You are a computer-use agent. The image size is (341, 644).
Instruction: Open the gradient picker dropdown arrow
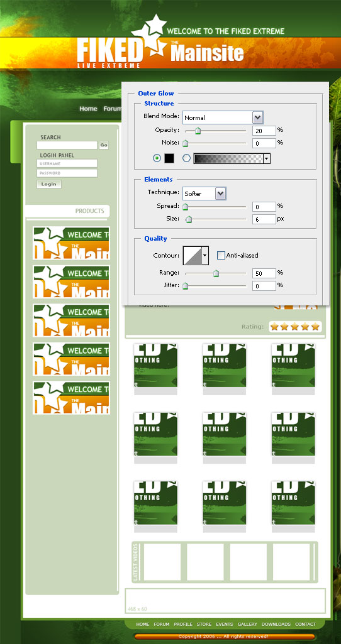click(267, 158)
